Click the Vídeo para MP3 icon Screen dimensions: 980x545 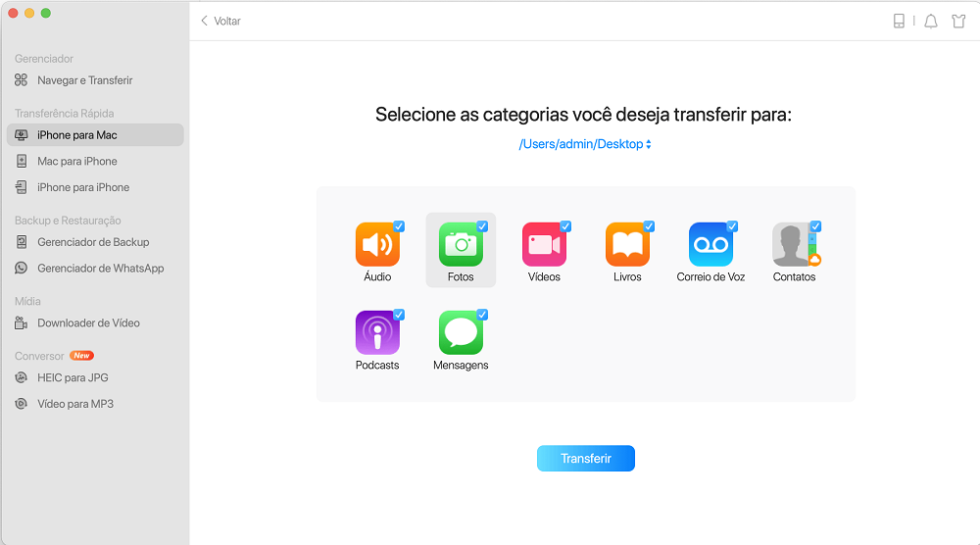22,404
